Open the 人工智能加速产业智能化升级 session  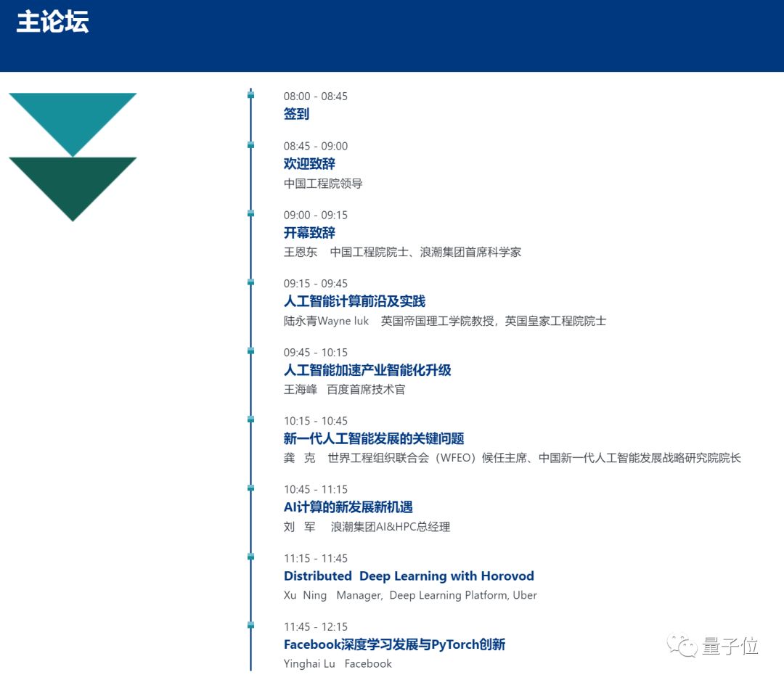367,370
